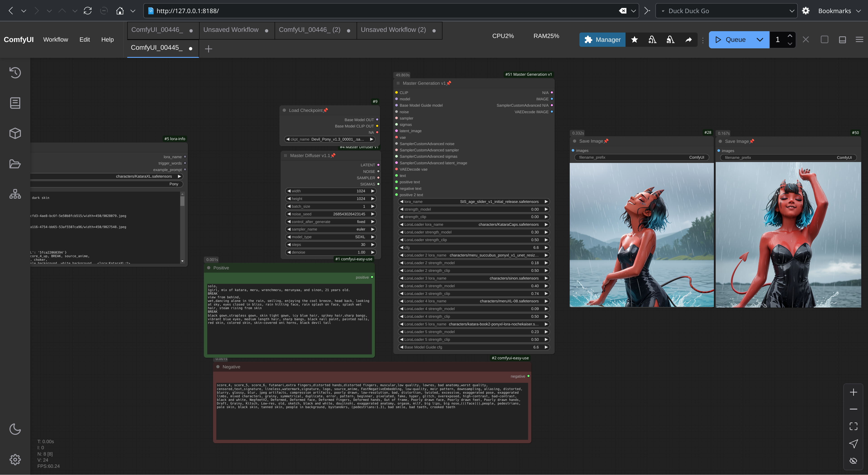Collapse the Load Checkpoint node dot
This screenshot has width=868, height=475.
pos(284,111)
